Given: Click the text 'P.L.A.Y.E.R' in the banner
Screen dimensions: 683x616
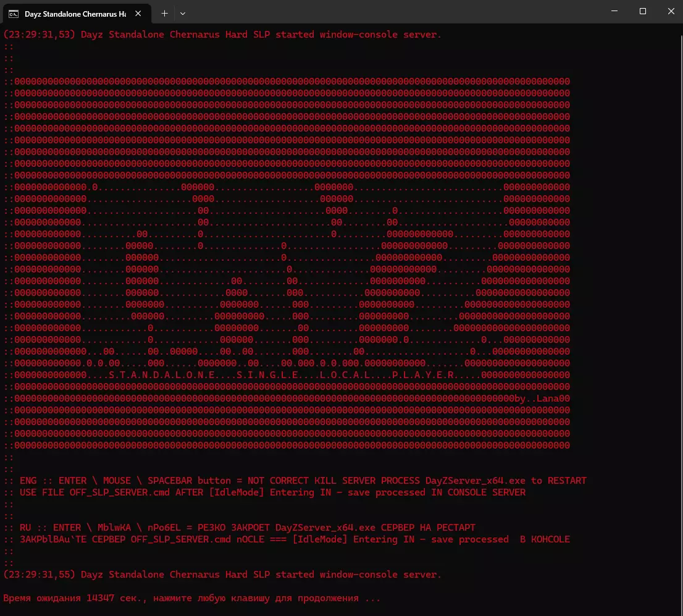Looking at the screenshot, I should (x=423, y=375).
